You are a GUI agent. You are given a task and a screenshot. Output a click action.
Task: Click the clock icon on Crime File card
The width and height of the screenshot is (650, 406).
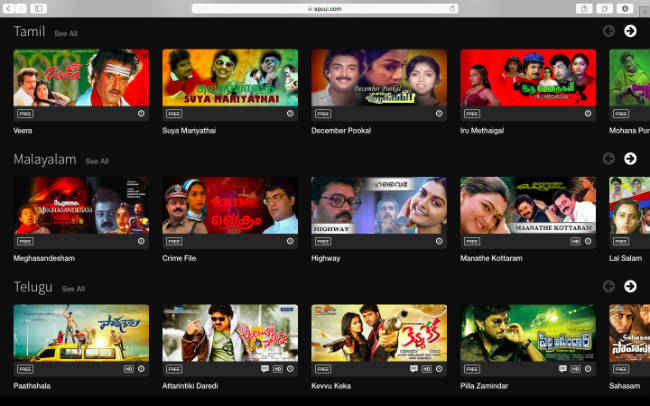(x=290, y=241)
